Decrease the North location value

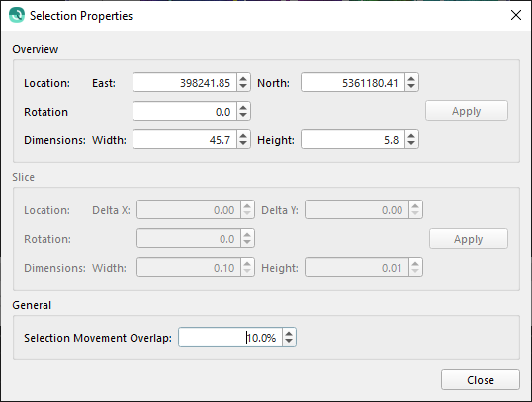pyautogui.click(x=411, y=86)
